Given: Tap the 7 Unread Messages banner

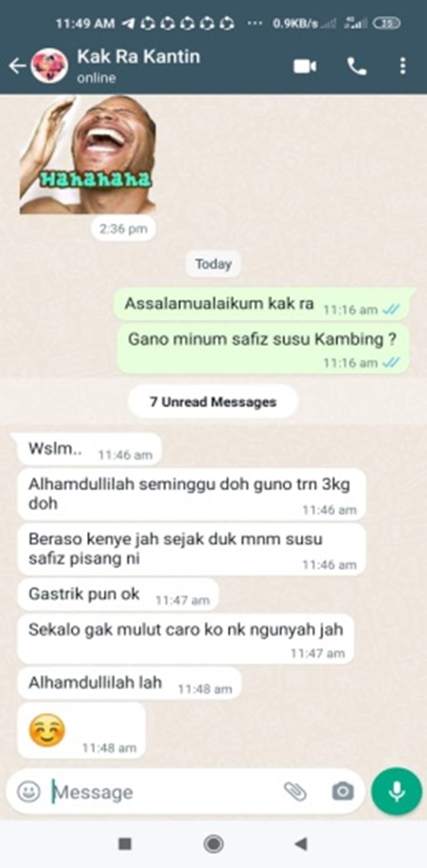Looking at the screenshot, I should coord(213,401).
